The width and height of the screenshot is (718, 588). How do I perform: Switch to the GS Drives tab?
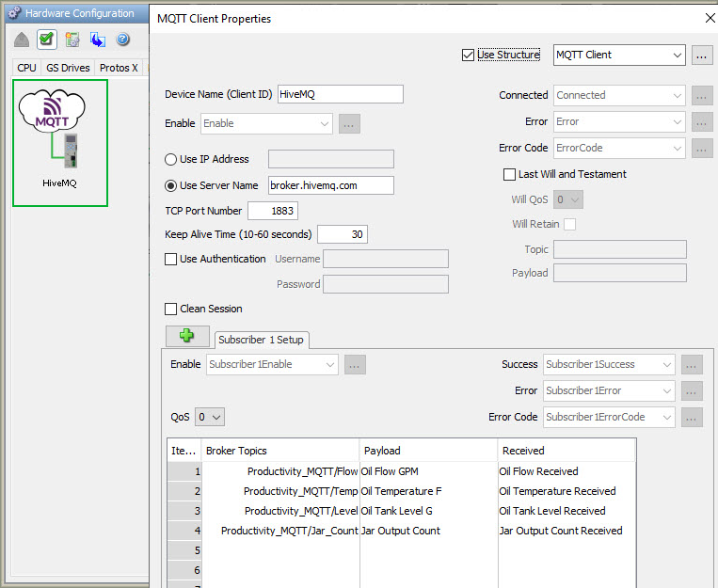click(x=68, y=68)
